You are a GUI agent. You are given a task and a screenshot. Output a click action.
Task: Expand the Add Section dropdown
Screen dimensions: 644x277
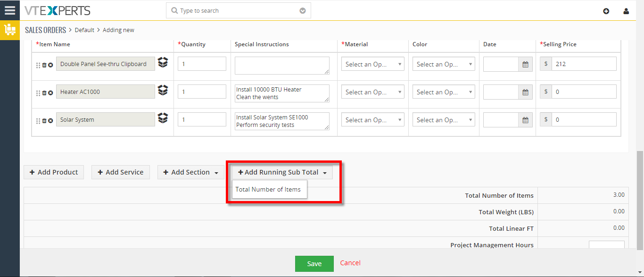191,172
